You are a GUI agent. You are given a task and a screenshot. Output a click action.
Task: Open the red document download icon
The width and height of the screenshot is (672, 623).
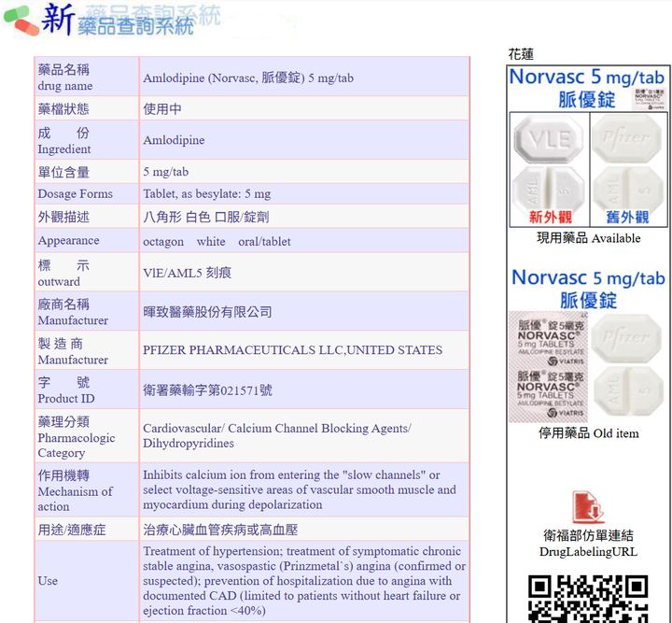tap(588, 507)
